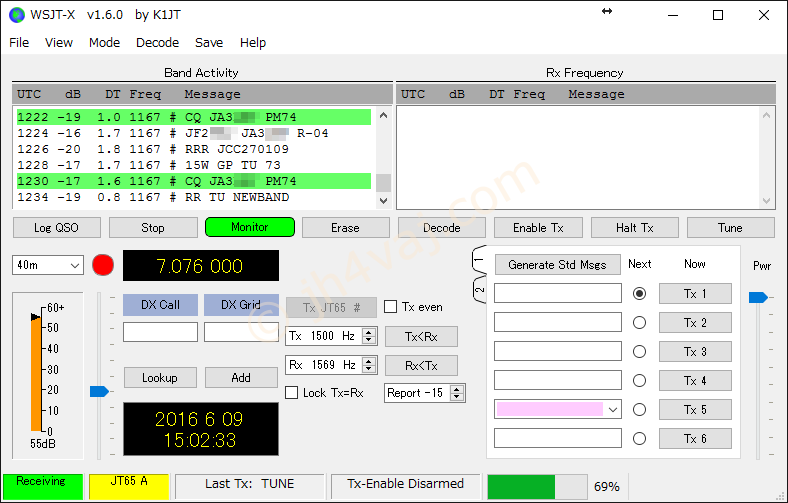
Task: Click the Tx 1 message input field
Action: (x=558, y=293)
